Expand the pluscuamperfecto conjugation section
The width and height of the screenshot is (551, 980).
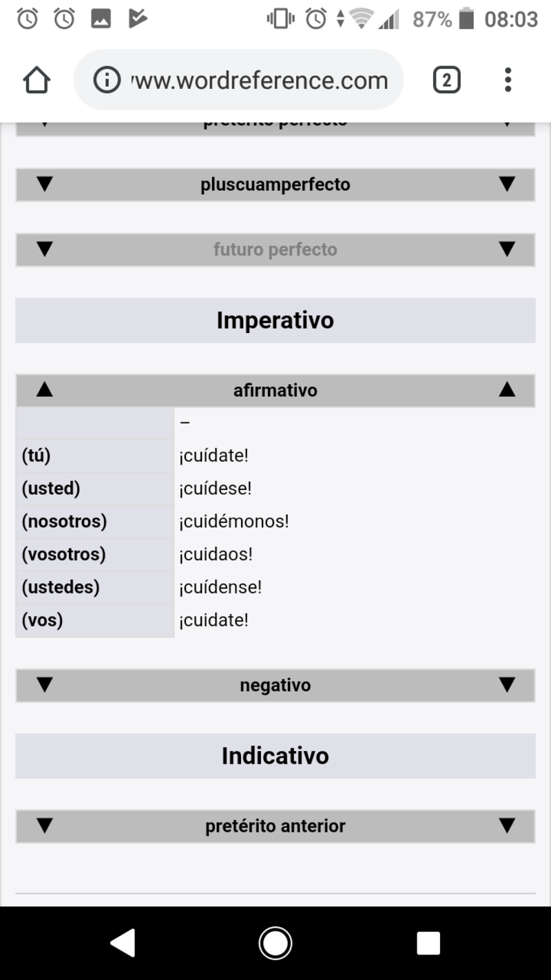tap(275, 184)
